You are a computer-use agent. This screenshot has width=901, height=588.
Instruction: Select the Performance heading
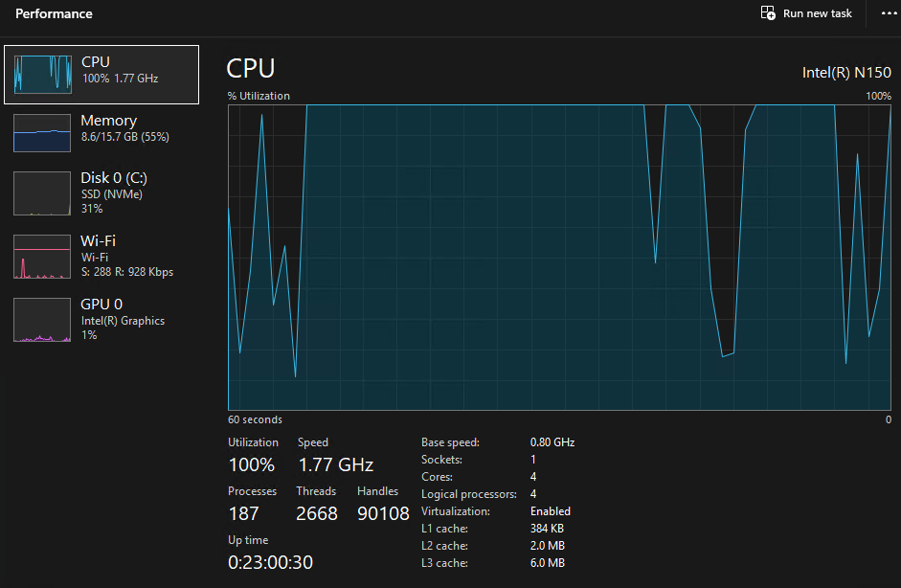54,13
